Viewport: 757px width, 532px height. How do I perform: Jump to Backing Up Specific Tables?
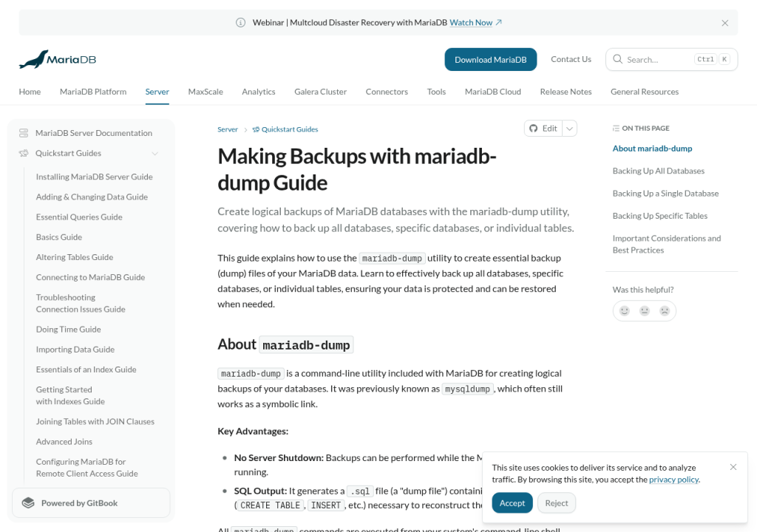(660, 216)
